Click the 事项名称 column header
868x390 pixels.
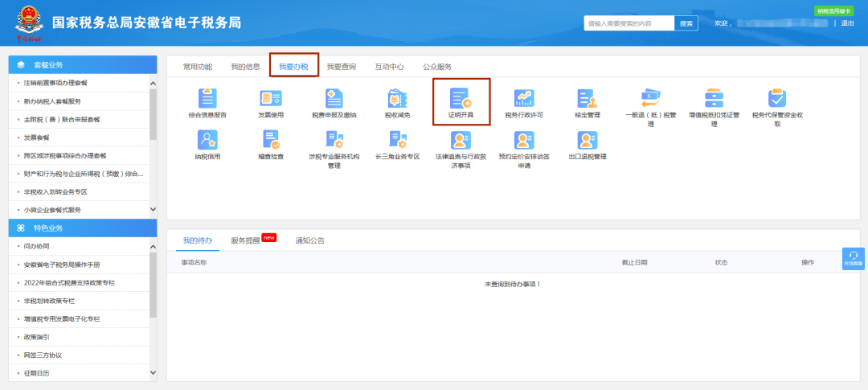pyautogui.click(x=194, y=262)
